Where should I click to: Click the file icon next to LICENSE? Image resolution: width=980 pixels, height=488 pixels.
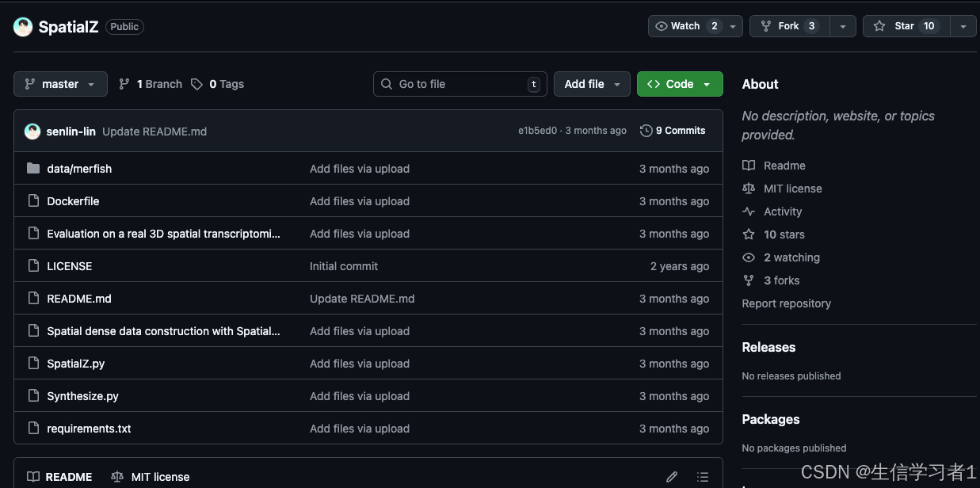(33, 266)
